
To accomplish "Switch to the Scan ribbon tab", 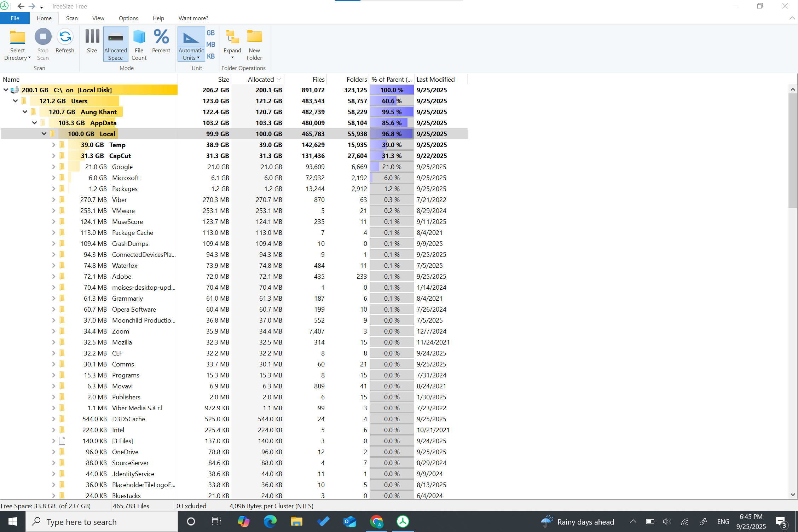I will coord(72,18).
